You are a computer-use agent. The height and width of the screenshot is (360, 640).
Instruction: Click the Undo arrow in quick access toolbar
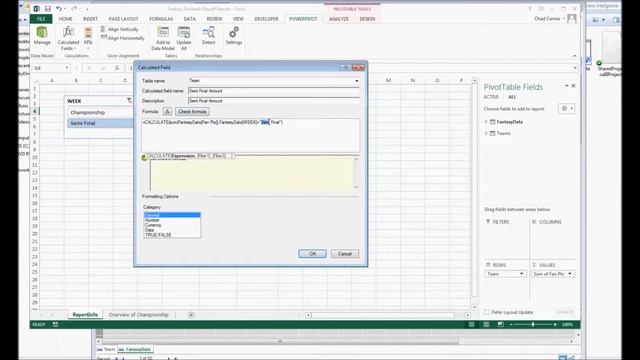[x=59, y=9]
